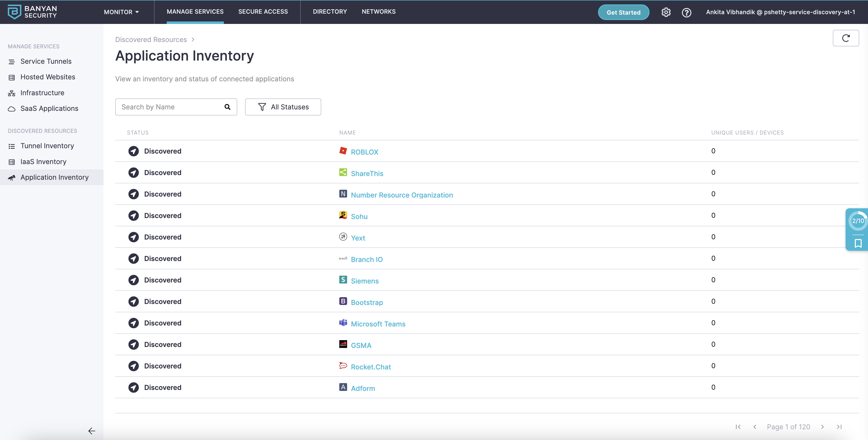868x440 pixels.
Task: Click the Name column header
Action: tap(347, 133)
